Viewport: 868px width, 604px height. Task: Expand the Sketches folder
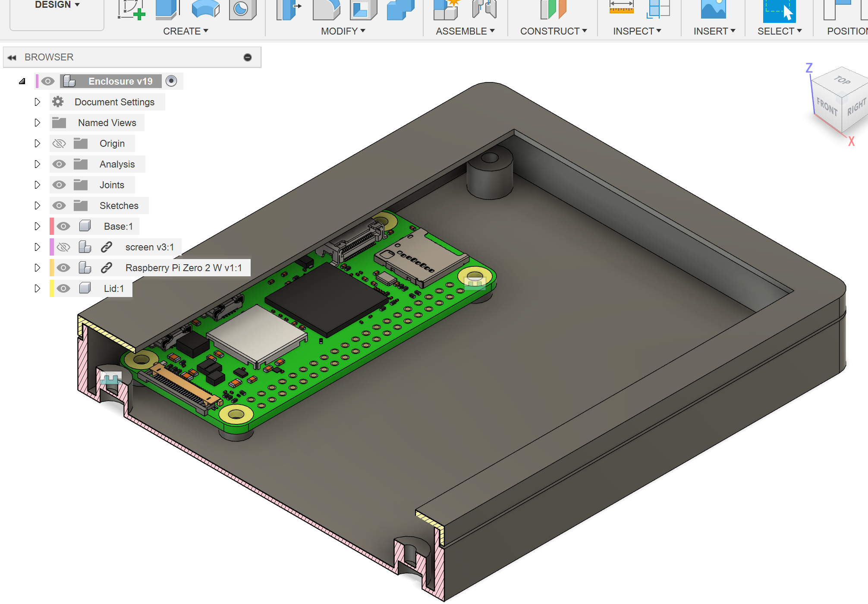[37, 206]
